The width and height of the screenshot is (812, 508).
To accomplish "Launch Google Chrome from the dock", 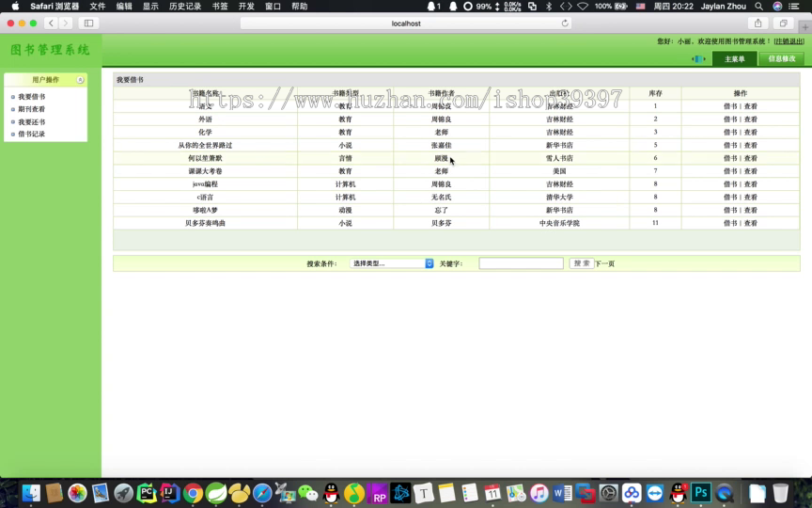I will pos(193,493).
